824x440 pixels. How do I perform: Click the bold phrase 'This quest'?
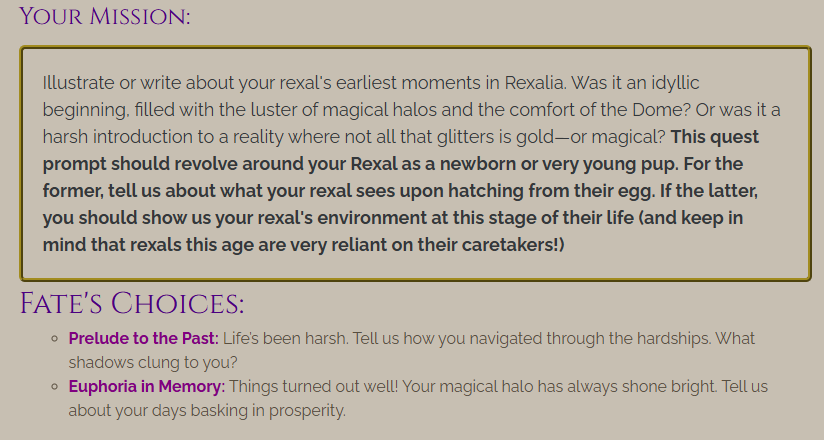(x=715, y=137)
